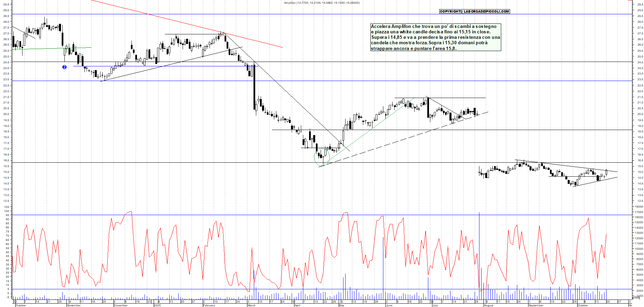The height and width of the screenshot is (307, 644).
Task: Click the December label on date axis
Action: [121, 305]
